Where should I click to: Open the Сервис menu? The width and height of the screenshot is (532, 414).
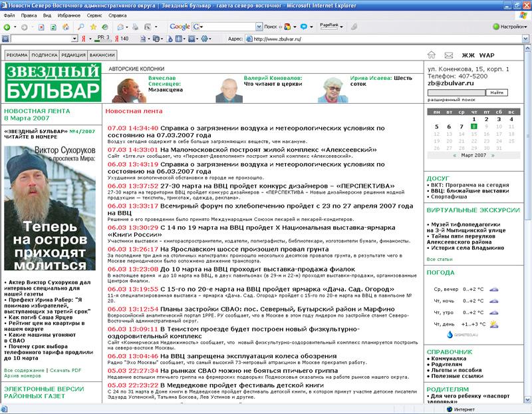coord(94,15)
